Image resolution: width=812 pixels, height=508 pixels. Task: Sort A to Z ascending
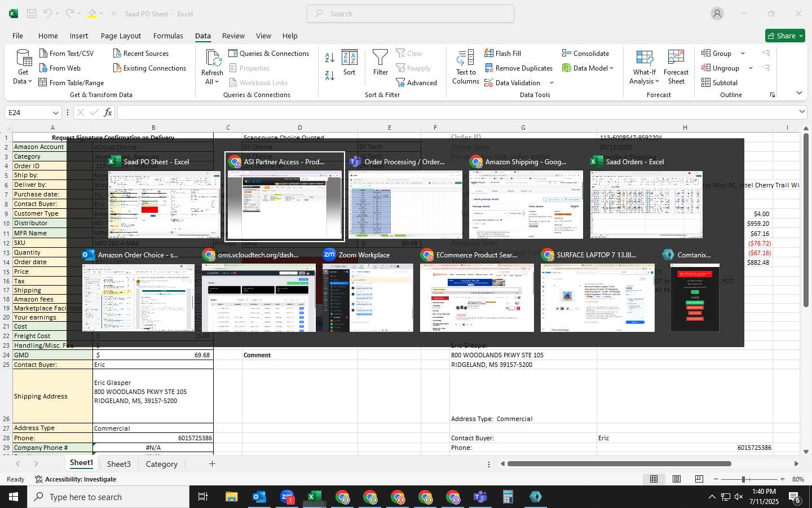point(330,57)
